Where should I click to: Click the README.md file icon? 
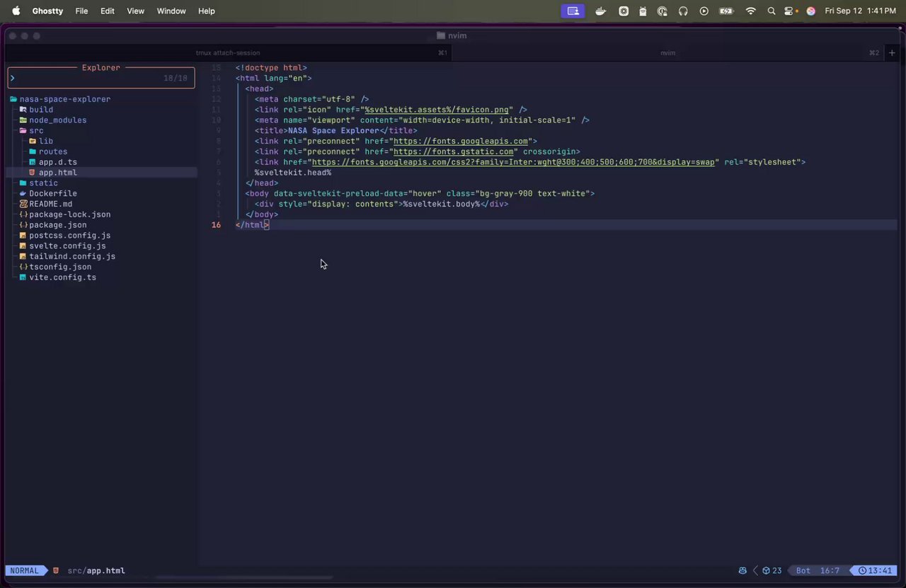pyautogui.click(x=23, y=204)
